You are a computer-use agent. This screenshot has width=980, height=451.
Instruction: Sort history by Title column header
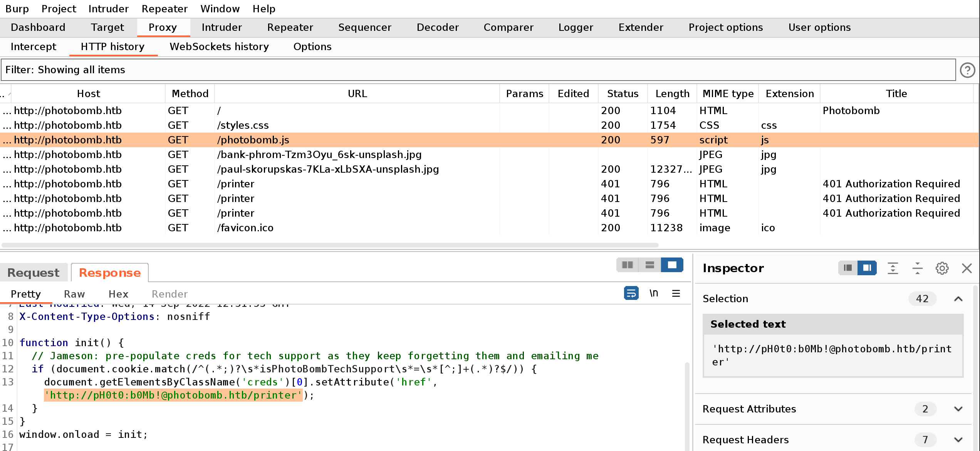click(x=896, y=94)
